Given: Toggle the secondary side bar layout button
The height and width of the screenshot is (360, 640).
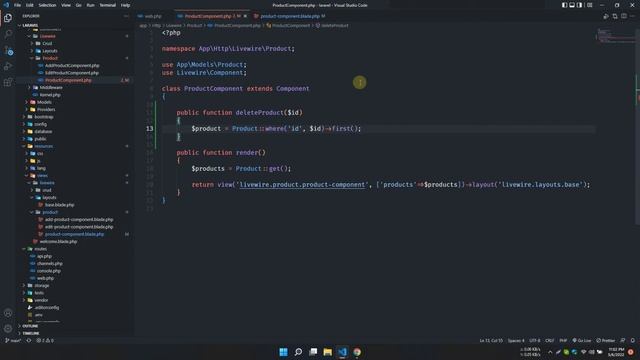Looking at the screenshot, I should pyautogui.click(x=579, y=5).
